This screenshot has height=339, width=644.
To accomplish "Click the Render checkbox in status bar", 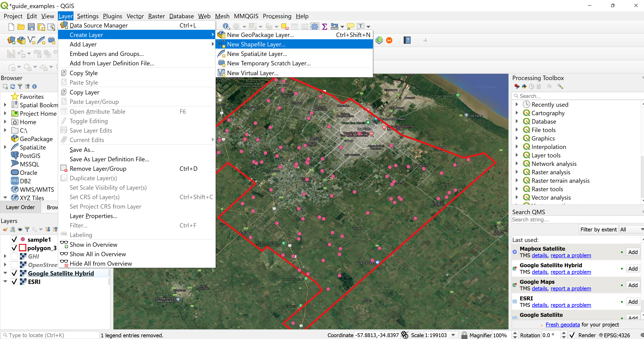I will (x=574, y=335).
